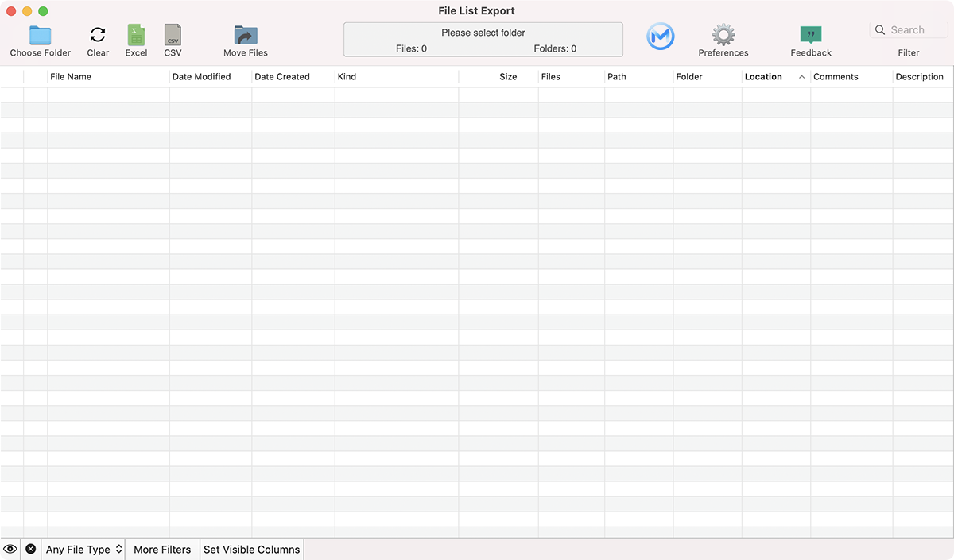The width and height of the screenshot is (954, 560).
Task: Sort by Description column header
Action: pyautogui.click(x=922, y=77)
